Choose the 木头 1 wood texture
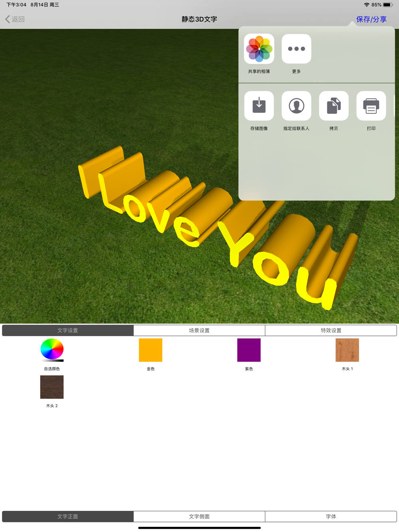Viewport: 399px width, 532px height. tap(347, 350)
